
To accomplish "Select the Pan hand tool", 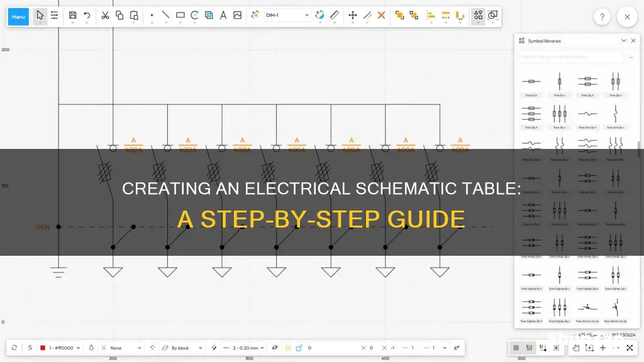I will tap(576, 348).
